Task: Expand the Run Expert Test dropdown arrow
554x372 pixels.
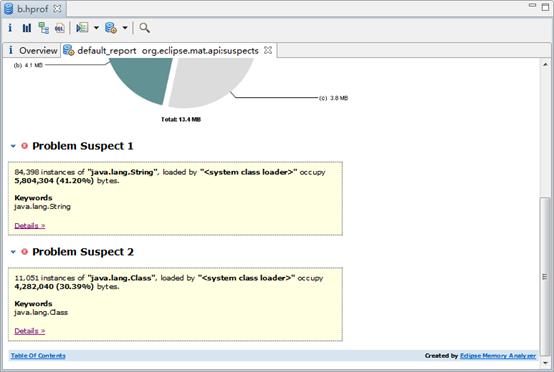Action: point(96,28)
